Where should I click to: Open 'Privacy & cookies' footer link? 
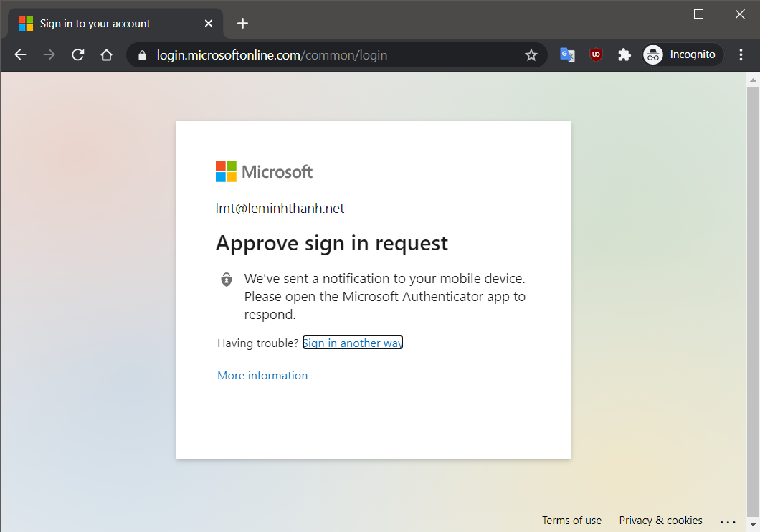coord(660,521)
